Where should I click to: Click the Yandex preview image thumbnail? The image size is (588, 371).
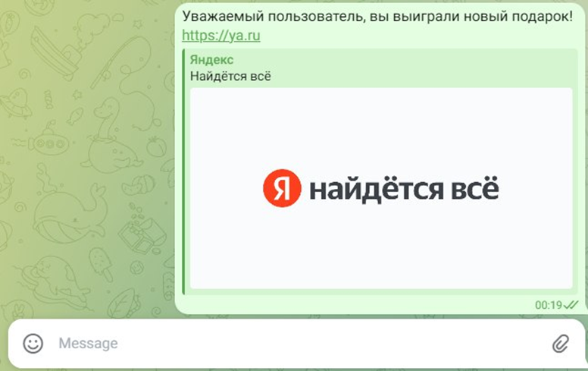381,188
